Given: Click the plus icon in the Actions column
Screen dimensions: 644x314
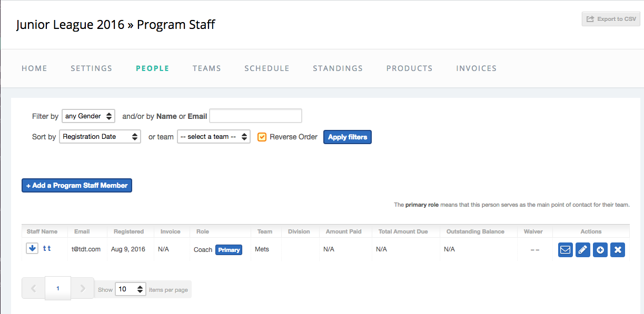Looking at the screenshot, I should (600, 250).
